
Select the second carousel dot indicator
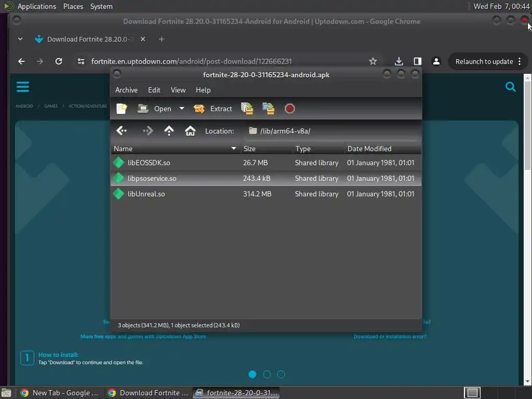point(267,374)
